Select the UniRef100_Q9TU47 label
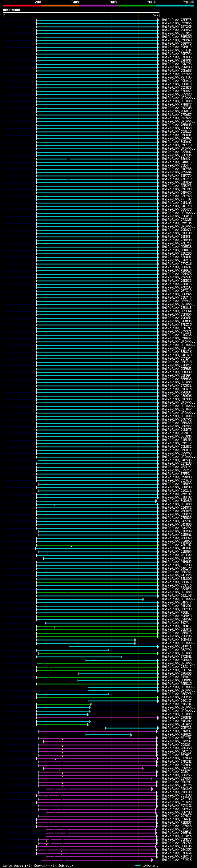197x868 pixels. (177, 410)
